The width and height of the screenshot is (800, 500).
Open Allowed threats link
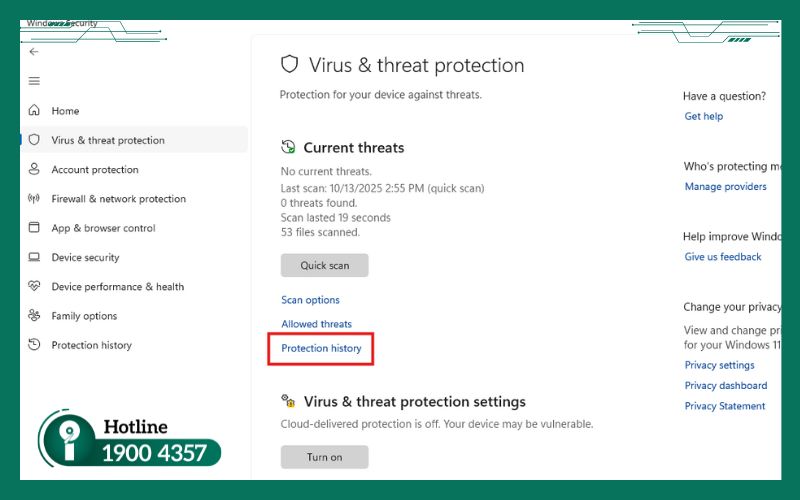click(x=316, y=324)
